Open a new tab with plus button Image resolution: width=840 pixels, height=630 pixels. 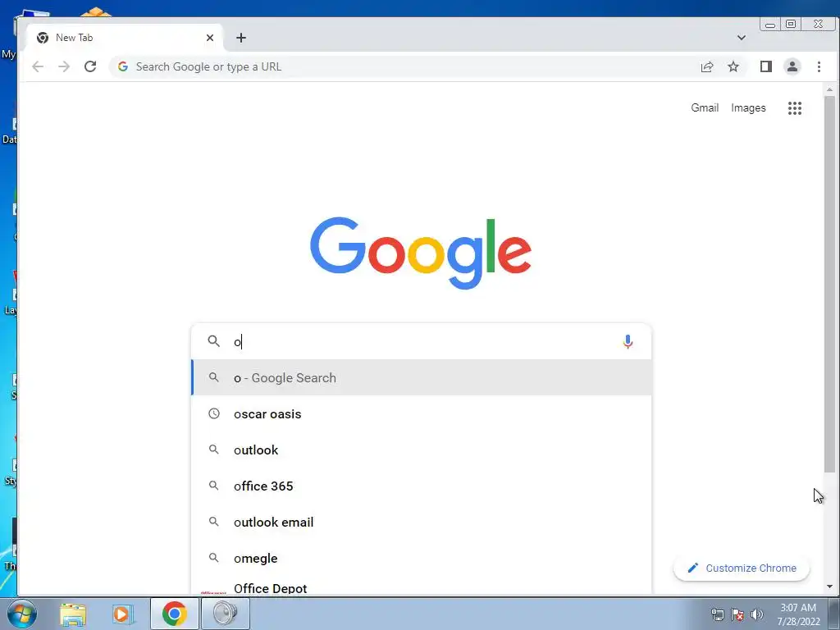pyautogui.click(x=241, y=38)
